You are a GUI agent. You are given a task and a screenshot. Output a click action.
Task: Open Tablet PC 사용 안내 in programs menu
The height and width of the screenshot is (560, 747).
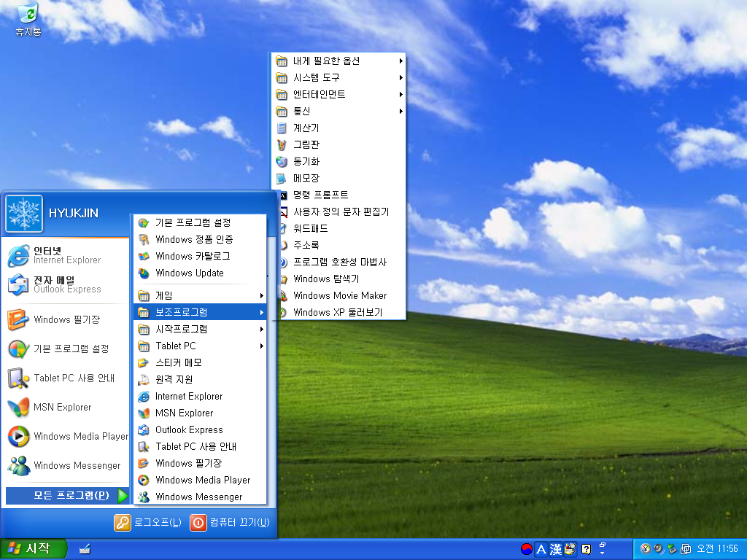coord(200,447)
